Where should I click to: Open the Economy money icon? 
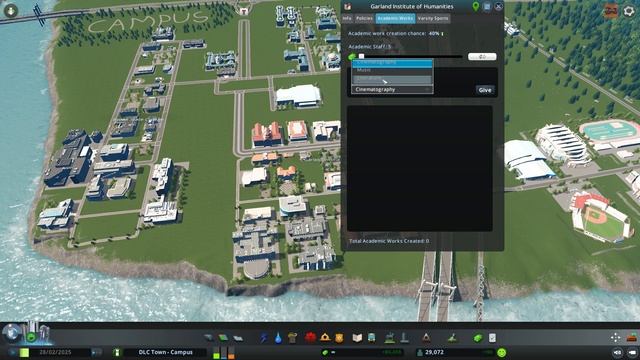tap(478, 338)
